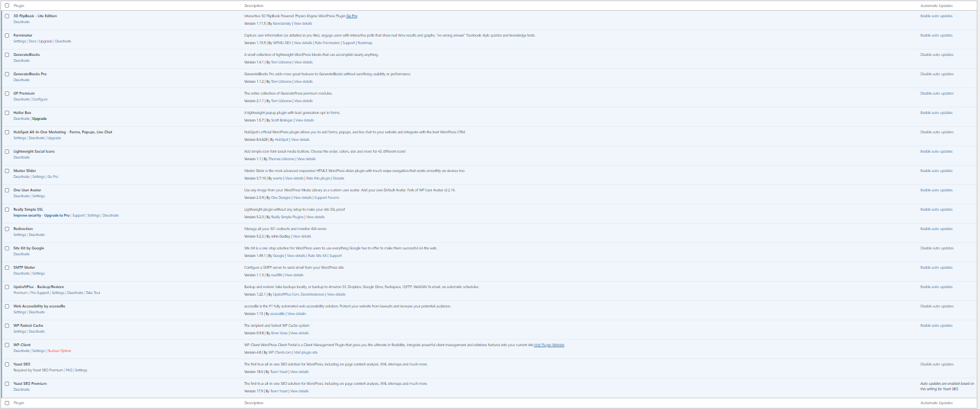Deactivate GenerateBlocks Pro
The height and width of the screenshot is (409, 980).
coord(21,80)
